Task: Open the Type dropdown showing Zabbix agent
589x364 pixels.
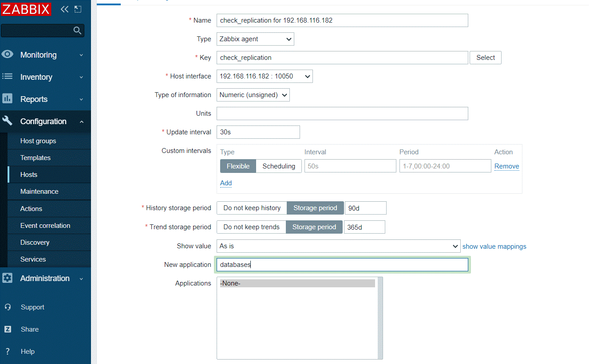Action: [255, 39]
